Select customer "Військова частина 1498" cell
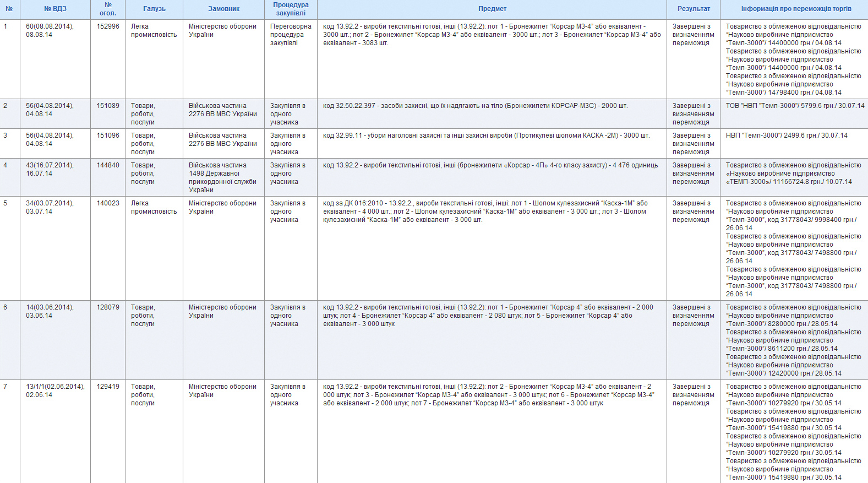The image size is (868, 483). pyautogui.click(x=222, y=177)
